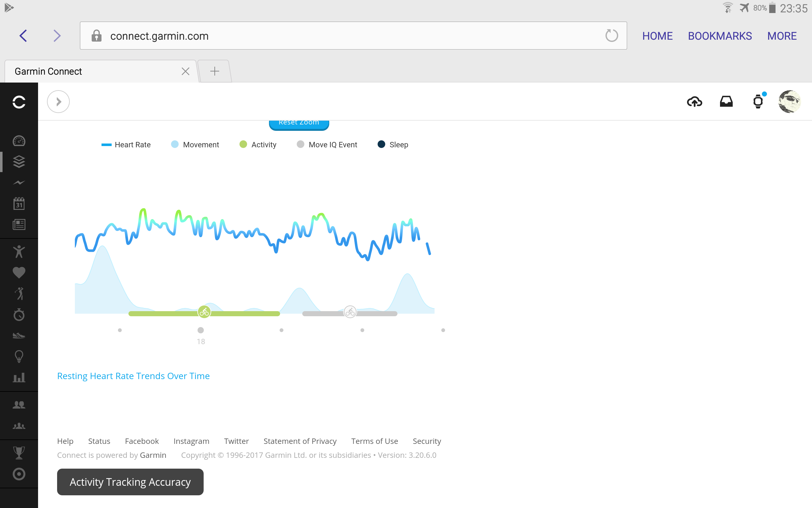Open the profile avatar picture
This screenshot has width=812, height=508.
789,102
